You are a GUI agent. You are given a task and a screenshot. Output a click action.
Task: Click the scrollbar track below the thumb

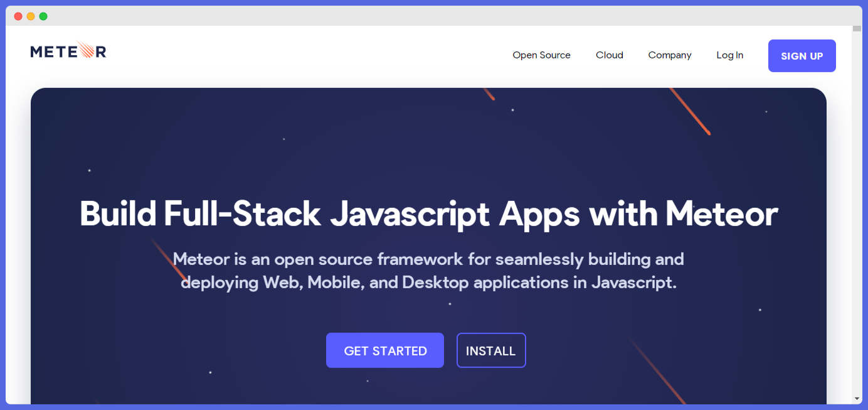[x=855, y=220]
